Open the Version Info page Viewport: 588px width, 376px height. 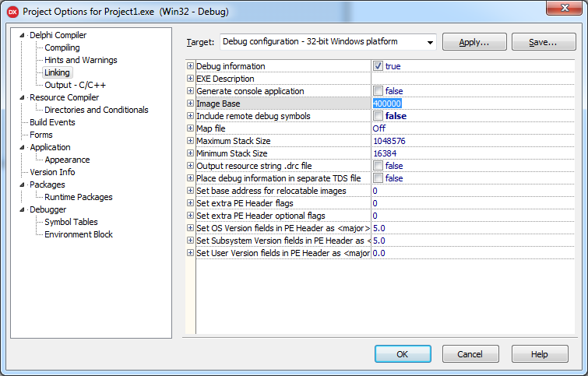tap(52, 172)
